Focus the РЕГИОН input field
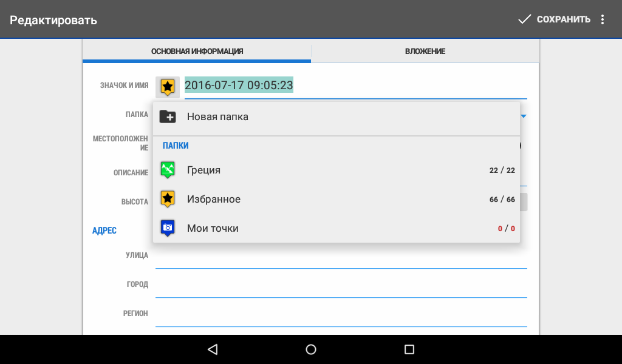Image resolution: width=622 pixels, height=364 pixels. (340, 315)
